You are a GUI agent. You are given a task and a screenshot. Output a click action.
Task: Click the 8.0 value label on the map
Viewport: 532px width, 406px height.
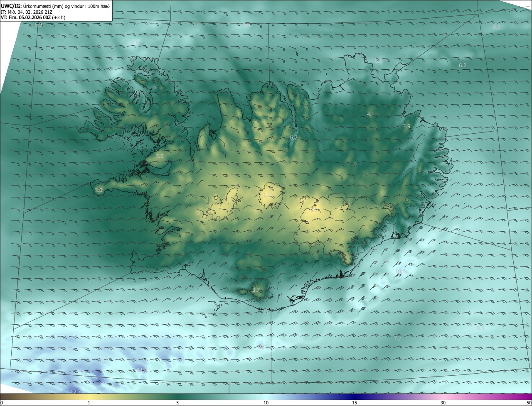point(497,27)
